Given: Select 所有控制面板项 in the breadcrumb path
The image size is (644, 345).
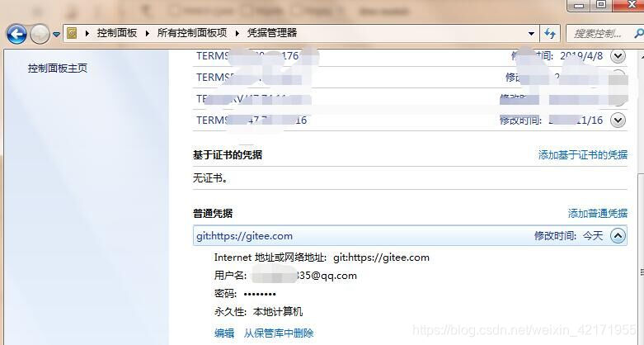Looking at the screenshot, I should click(192, 33).
